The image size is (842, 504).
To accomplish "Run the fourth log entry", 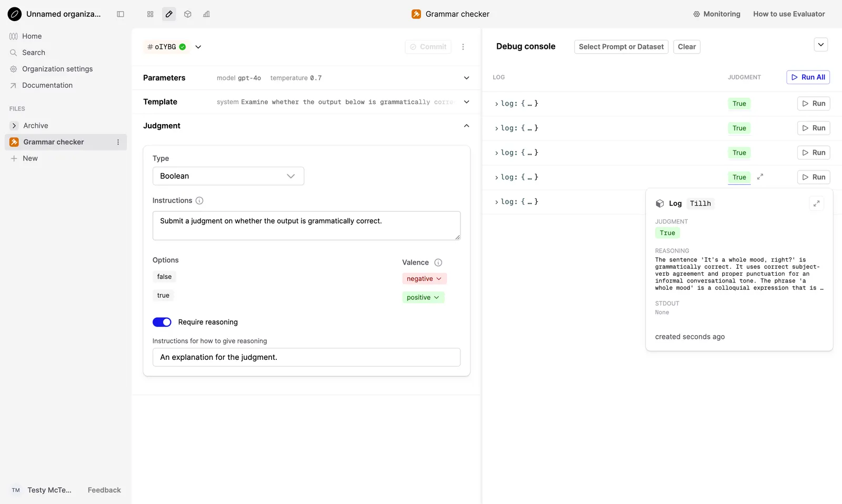I will point(814,177).
